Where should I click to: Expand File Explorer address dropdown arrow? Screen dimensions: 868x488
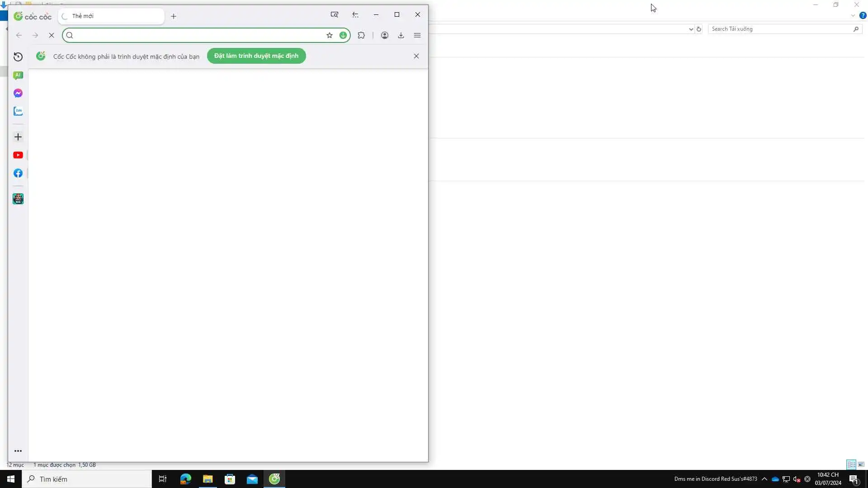pyautogui.click(x=691, y=29)
